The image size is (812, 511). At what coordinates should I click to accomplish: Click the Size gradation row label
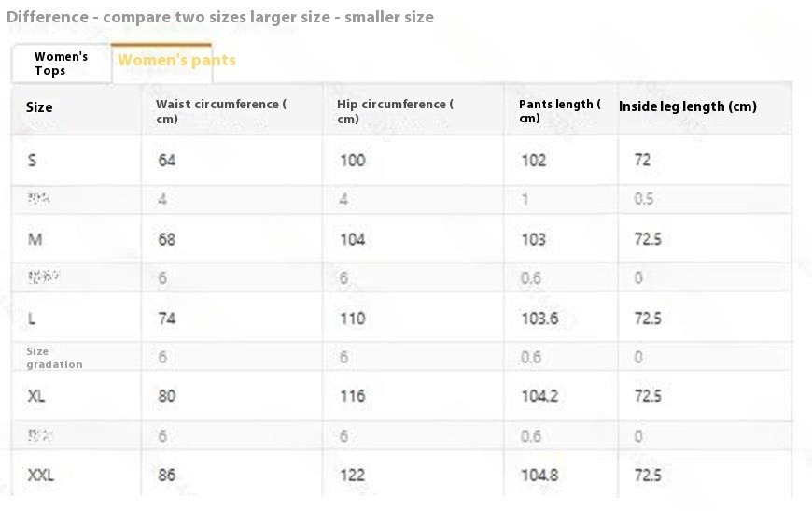[x=54, y=358]
